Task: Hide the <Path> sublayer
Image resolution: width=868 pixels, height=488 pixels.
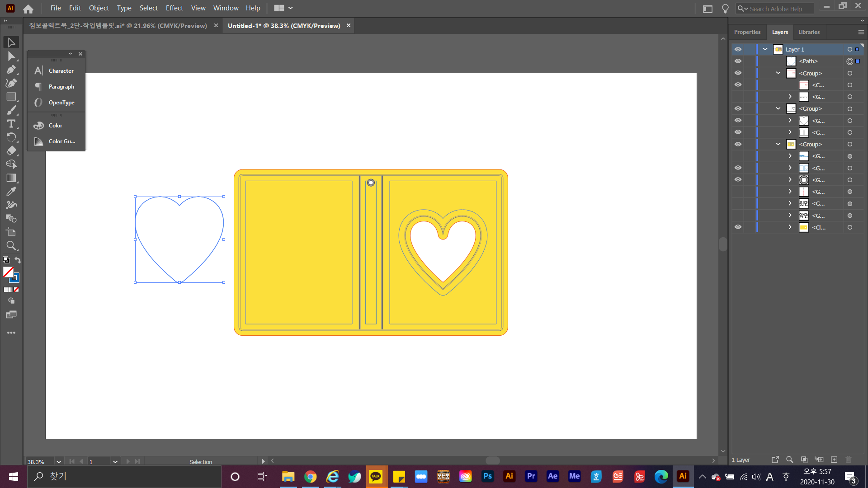Action: [x=738, y=61]
